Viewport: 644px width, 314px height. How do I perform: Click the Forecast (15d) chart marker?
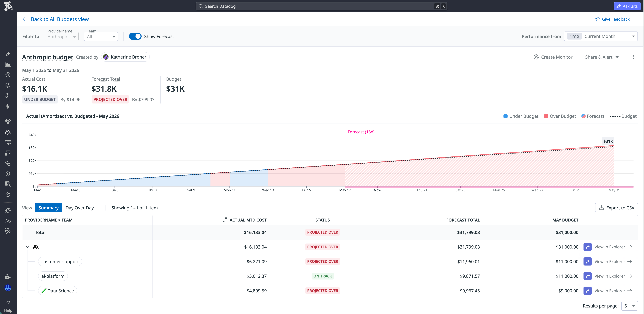click(361, 132)
